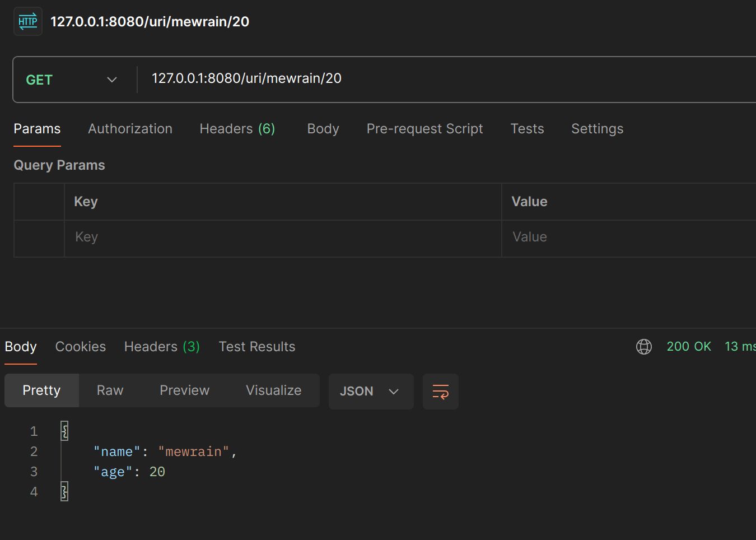Collapse JSON object at line 1
The height and width of the screenshot is (540, 756).
click(x=64, y=431)
